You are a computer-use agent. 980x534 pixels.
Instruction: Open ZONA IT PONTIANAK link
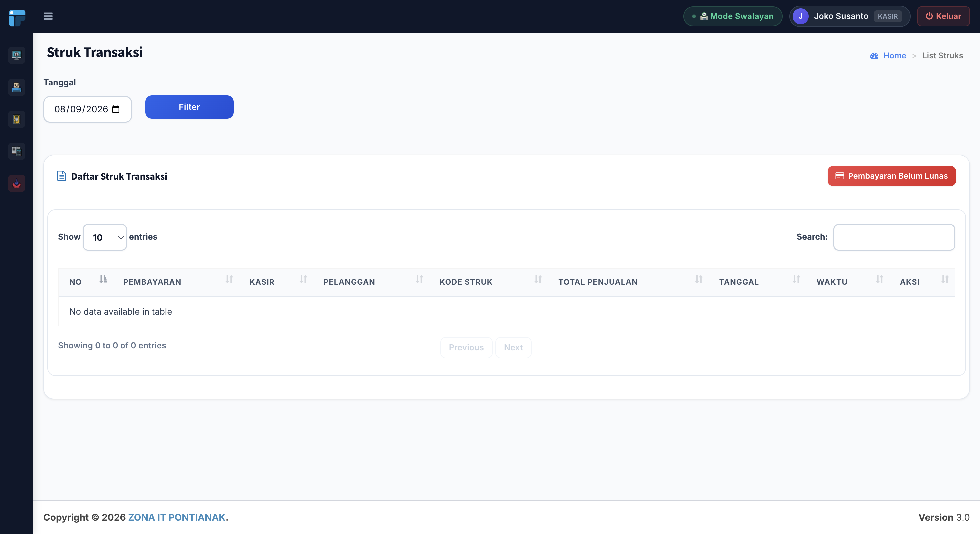[x=177, y=517]
